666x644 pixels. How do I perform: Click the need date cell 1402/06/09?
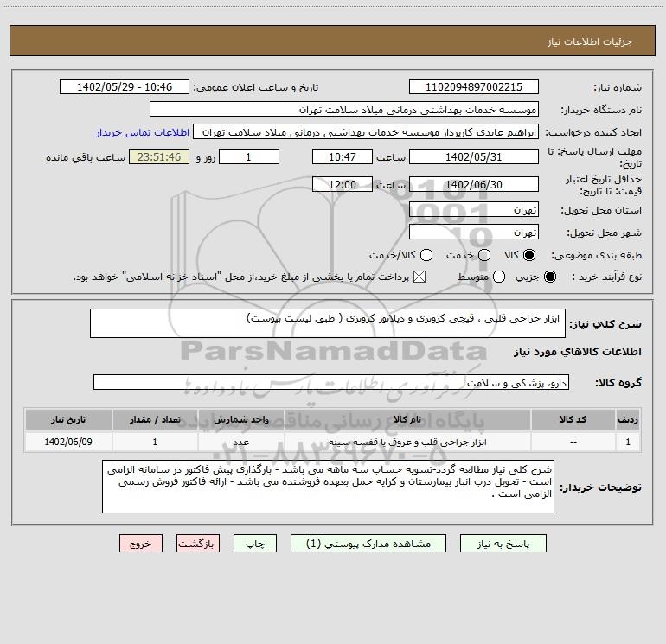[x=68, y=442]
